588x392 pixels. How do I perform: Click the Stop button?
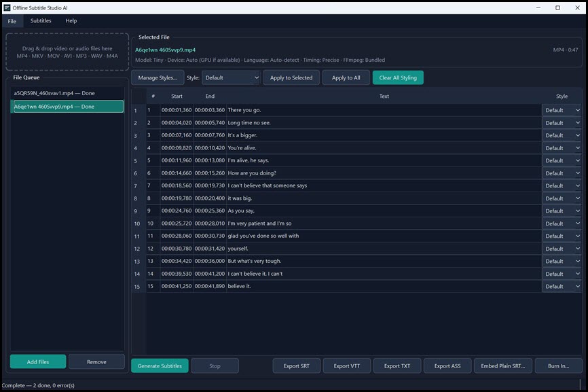[x=215, y=366]
